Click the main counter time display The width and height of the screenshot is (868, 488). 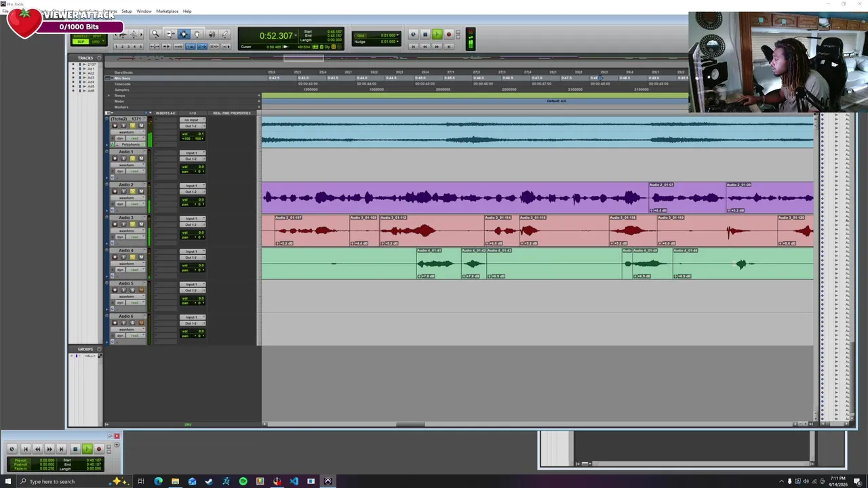tap(276, 35)
